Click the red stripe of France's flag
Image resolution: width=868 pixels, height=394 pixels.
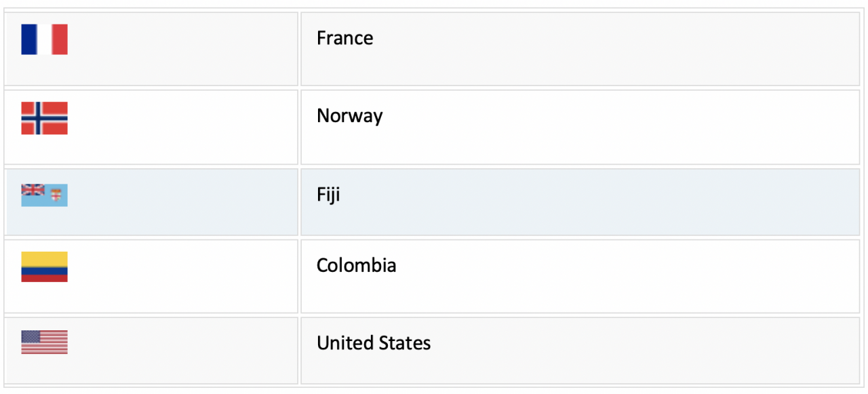pos(60,39)
